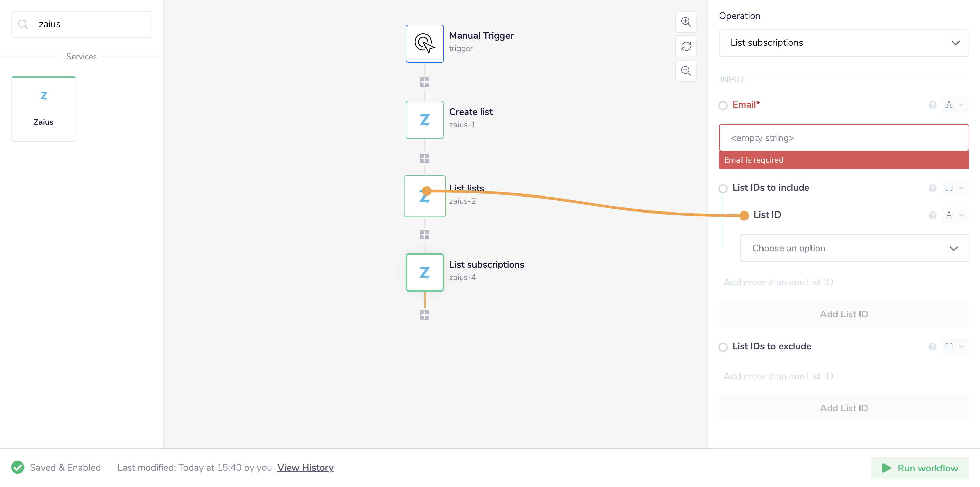Screen dimensions: 980x487
Task: Add the Zaius service from sidebar
Action: (x=43, y=109)
